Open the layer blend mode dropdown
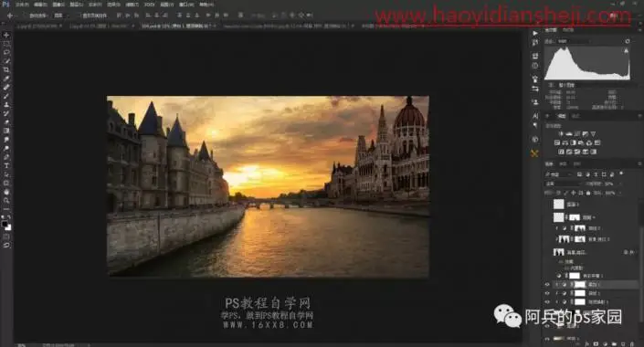This screenshot has height=347, width=644. [563, 184]
